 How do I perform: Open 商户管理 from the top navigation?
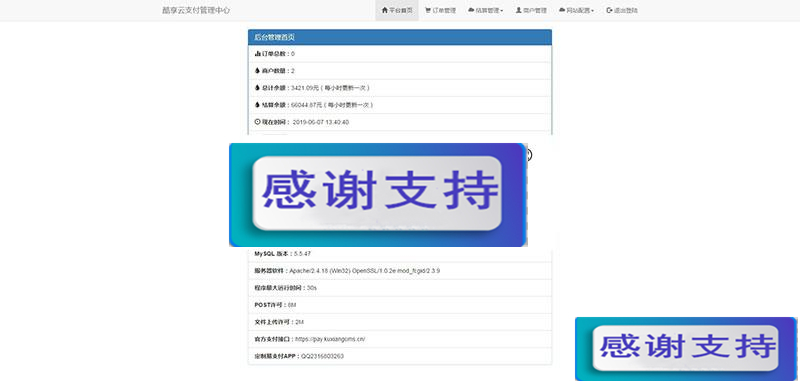531,10
